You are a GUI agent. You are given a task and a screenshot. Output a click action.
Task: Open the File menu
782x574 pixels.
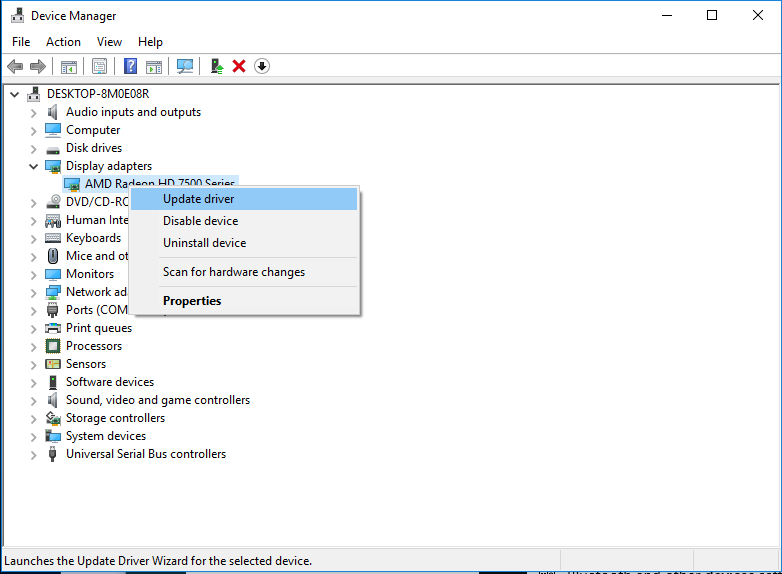[21, 42]
